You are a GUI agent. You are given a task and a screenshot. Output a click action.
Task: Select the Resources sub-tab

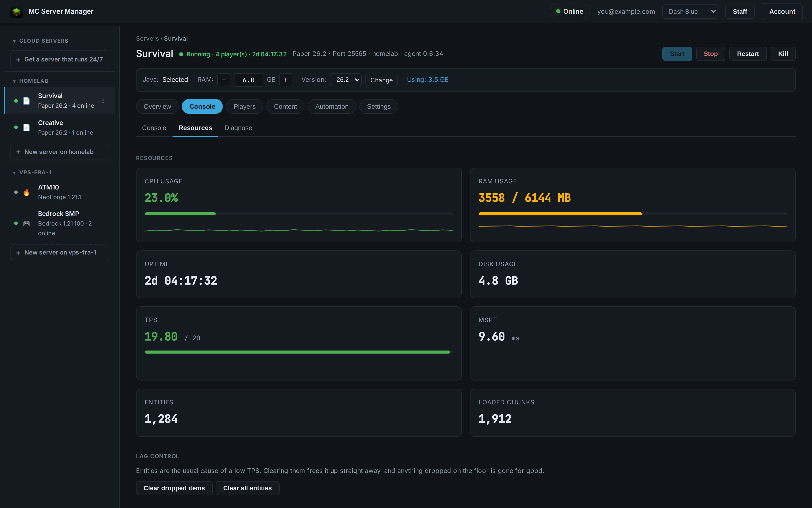pyautogui.click(x=195, y=128)
